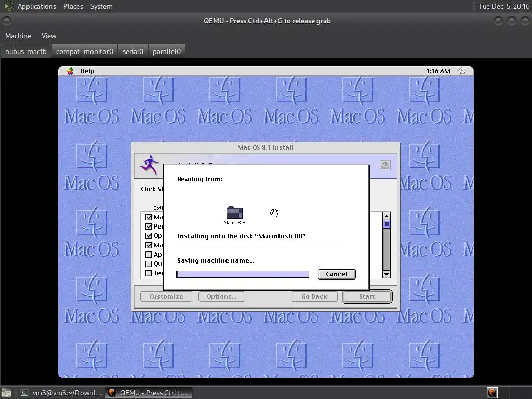Toggle the unchecked 'Te' checkbox
Viewport: 532px width, 399px height.
click(x=149, y=273)
